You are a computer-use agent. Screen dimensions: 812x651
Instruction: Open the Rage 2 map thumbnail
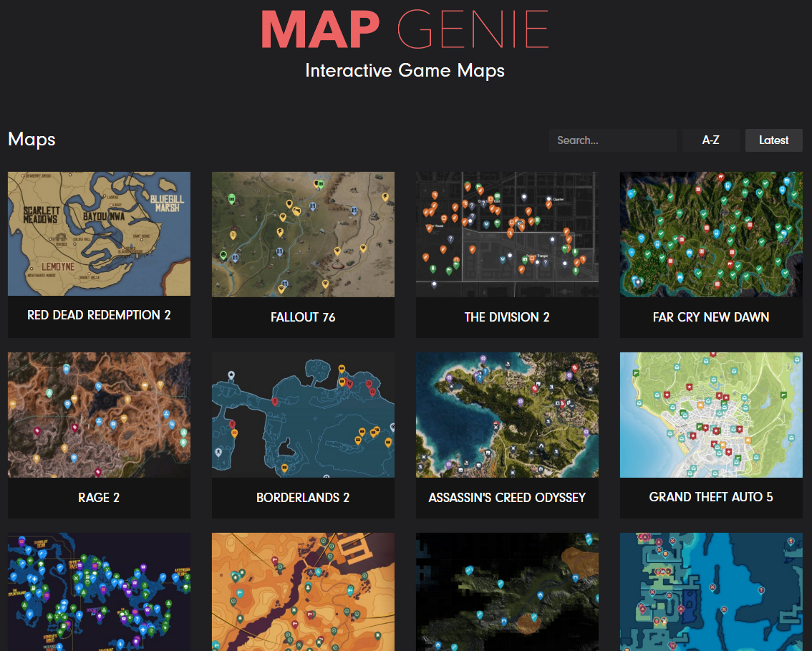[99, 415]
